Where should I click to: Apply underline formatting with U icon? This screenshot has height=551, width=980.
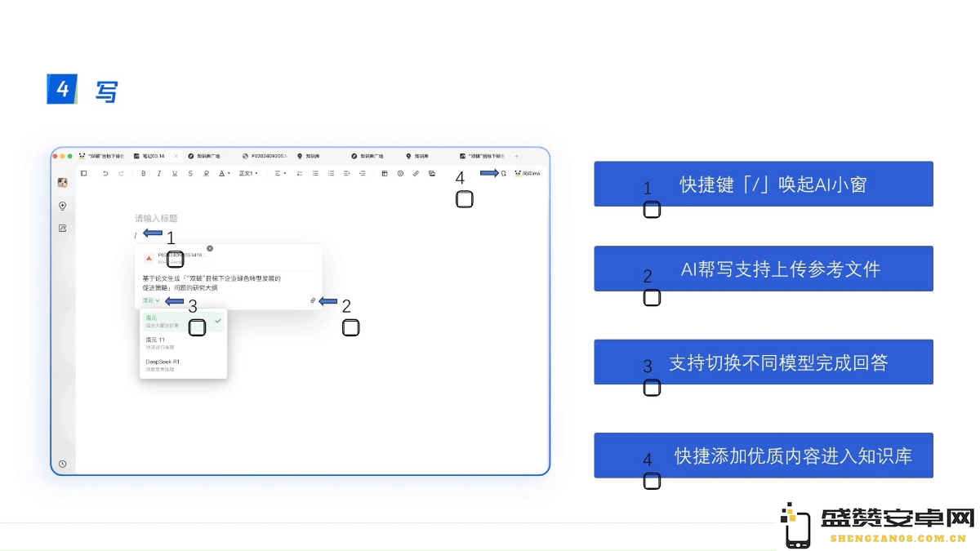(175, 173)
